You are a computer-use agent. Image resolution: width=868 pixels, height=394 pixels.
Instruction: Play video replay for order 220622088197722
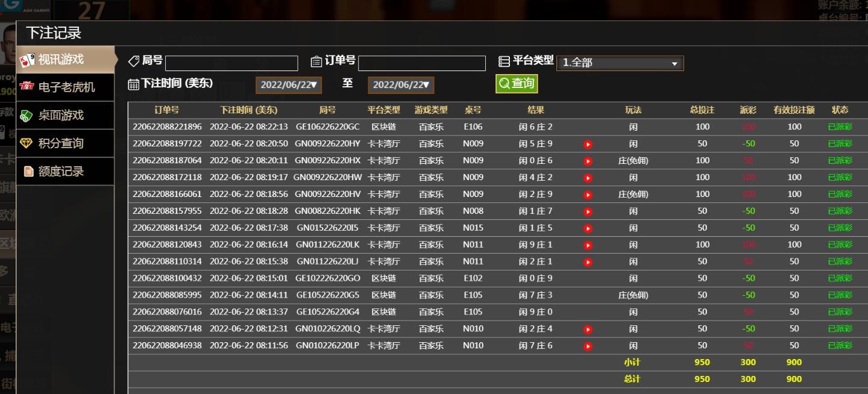588,144
